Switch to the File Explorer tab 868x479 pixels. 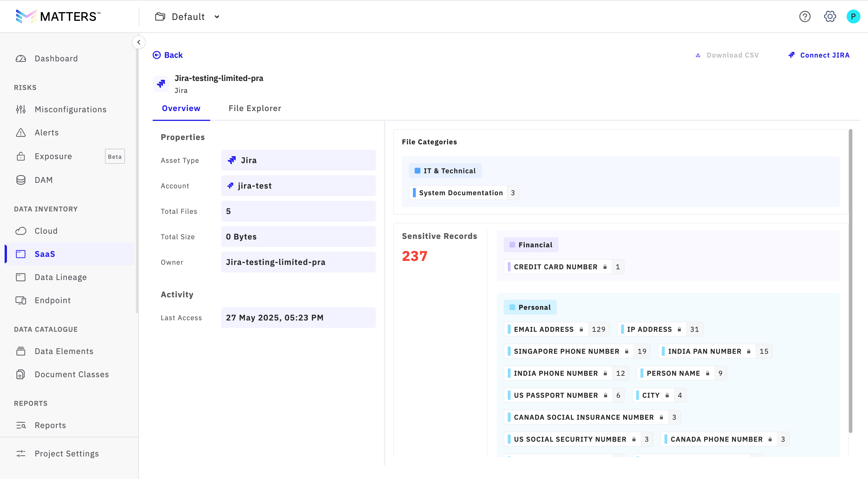[x=255, y=108]
